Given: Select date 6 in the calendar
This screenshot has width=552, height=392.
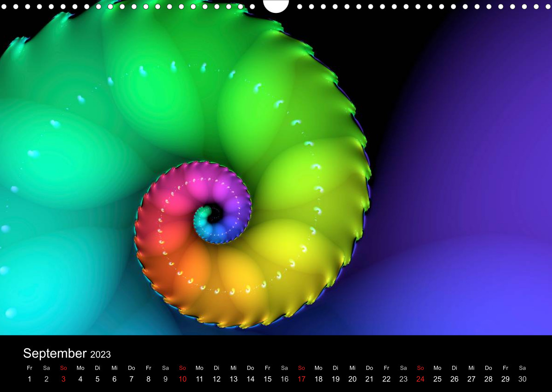Looking at the screenshot, I should pyautogui.click(x=115, y=379).
